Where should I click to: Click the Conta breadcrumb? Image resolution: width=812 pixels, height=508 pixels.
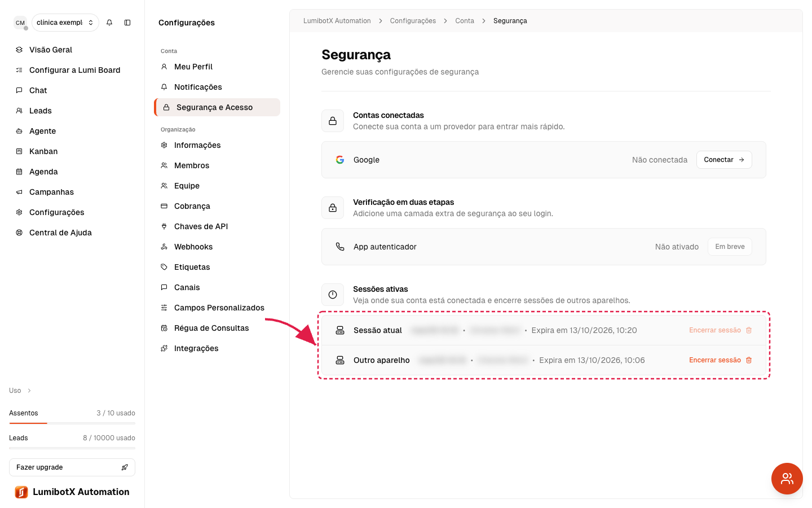pyautogui.click(x=465, y=21)
